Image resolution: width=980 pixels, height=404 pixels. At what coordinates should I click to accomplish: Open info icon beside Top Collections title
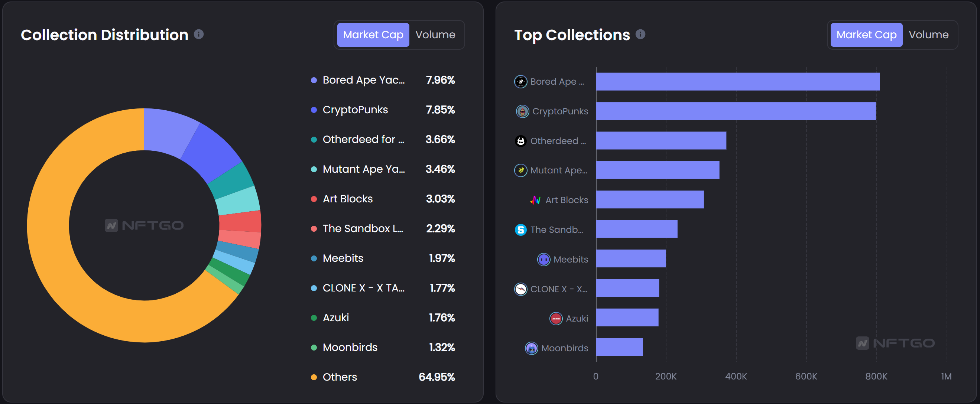[x=640, y=34]
